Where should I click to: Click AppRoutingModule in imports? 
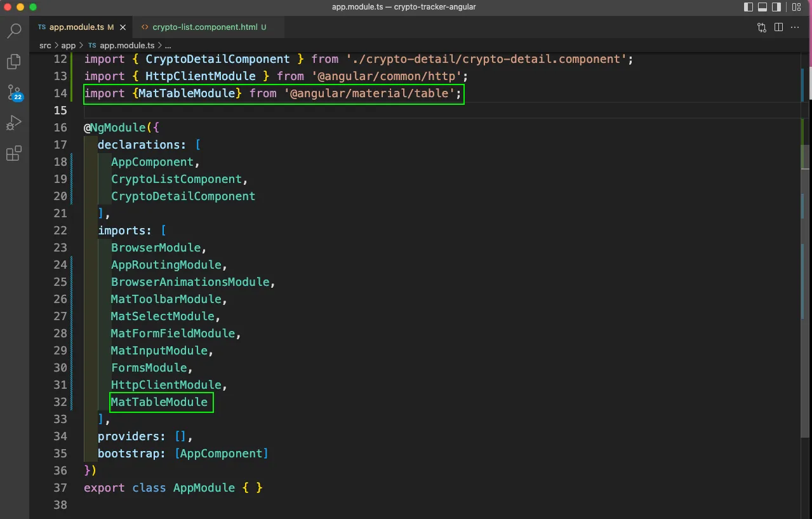(x=166, y=265)
